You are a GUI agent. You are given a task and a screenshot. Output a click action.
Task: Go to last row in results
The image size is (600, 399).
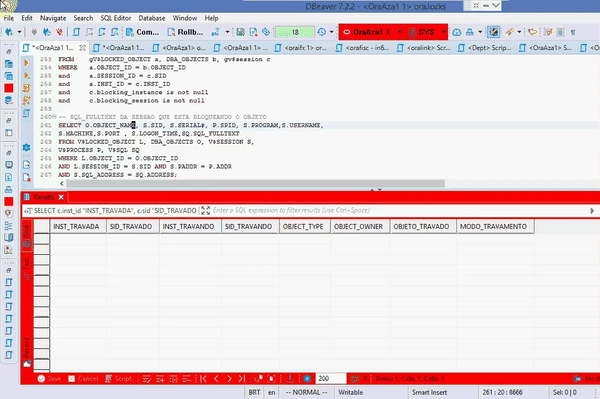coord(242,378)
